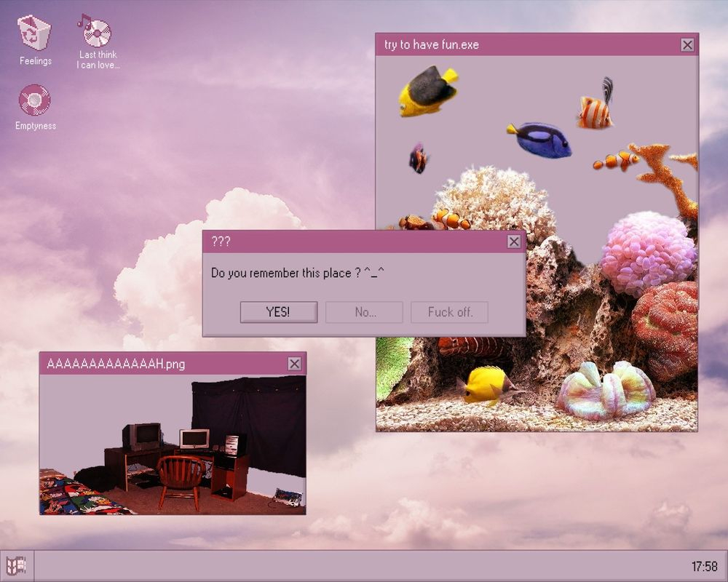Open the Emptyness disc icon
This screenshot has height=582, width=728.
coord(34,100)
